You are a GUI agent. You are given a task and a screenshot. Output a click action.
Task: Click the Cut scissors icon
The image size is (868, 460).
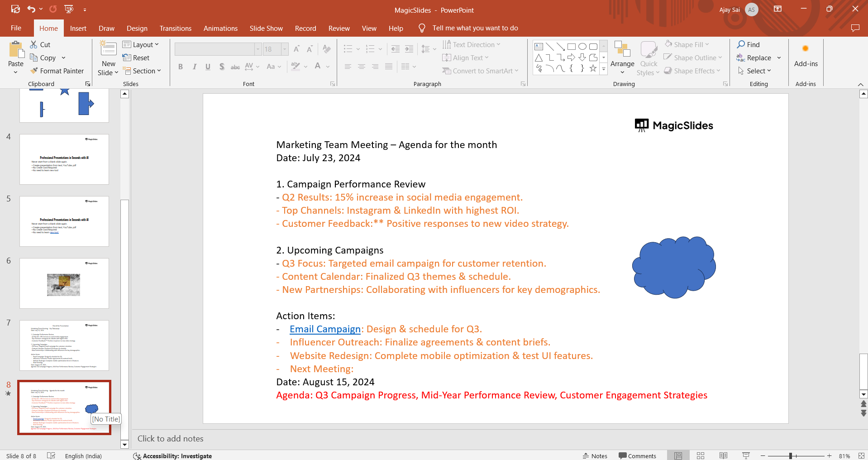(34, 45)
